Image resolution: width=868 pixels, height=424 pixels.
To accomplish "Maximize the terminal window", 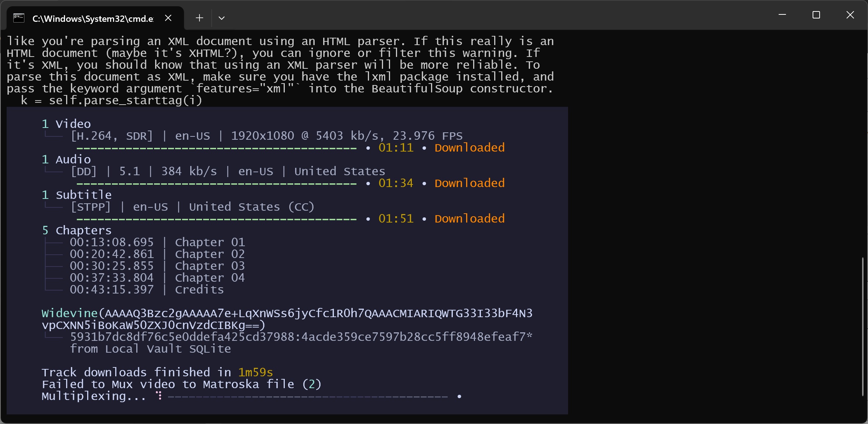I will coord(816,15).
